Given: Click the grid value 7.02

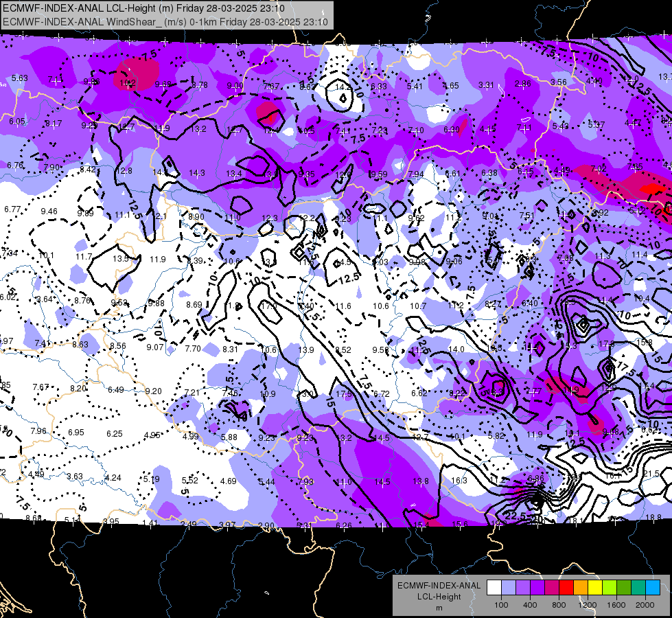Looking at the screenshot, I should click(599, 168).
